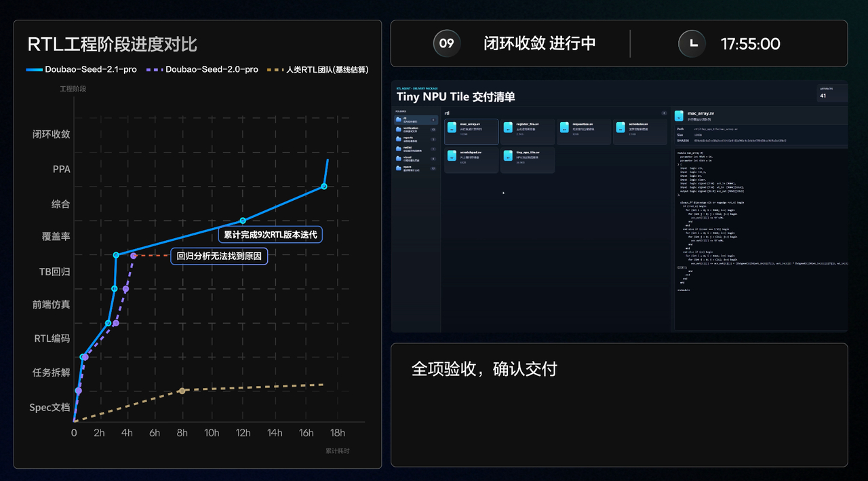The image size is (868, 481).
Task: Click the step number 09 badge
Action: click(x=447, y=43)
